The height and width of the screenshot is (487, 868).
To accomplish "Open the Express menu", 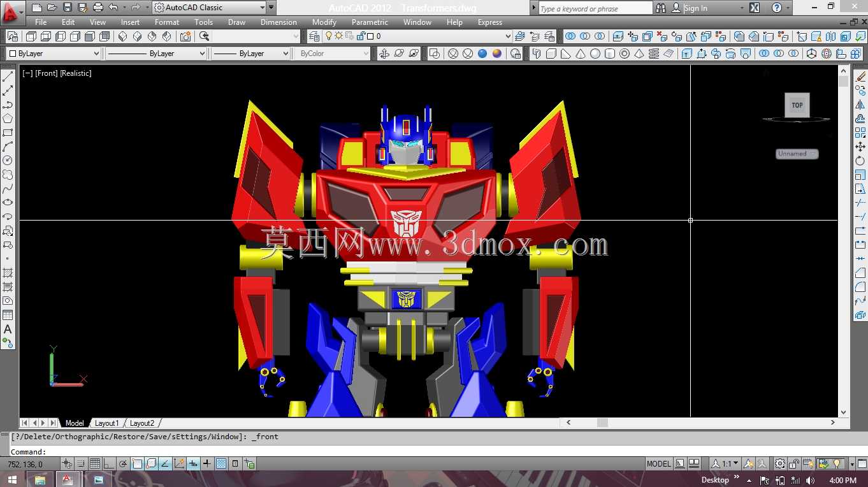I will coord(490,22).
